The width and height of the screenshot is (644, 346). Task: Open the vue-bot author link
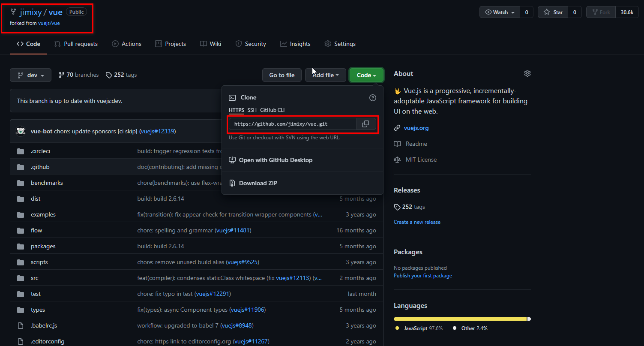click(42, 131)
